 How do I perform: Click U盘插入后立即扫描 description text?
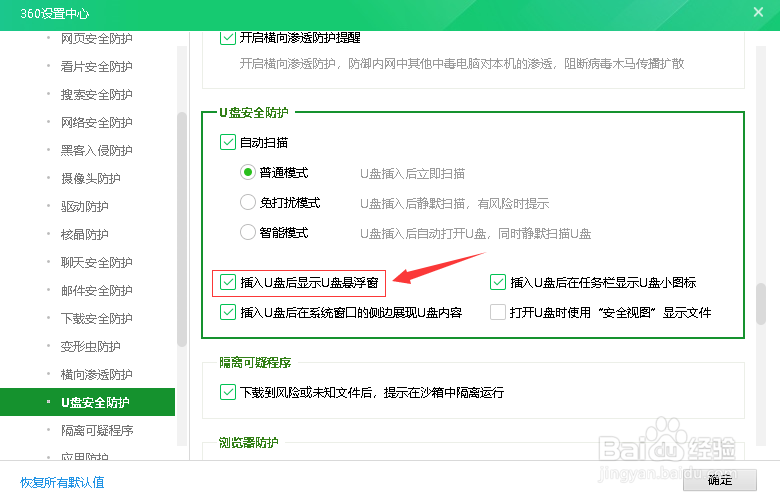(x=412, y=174)
